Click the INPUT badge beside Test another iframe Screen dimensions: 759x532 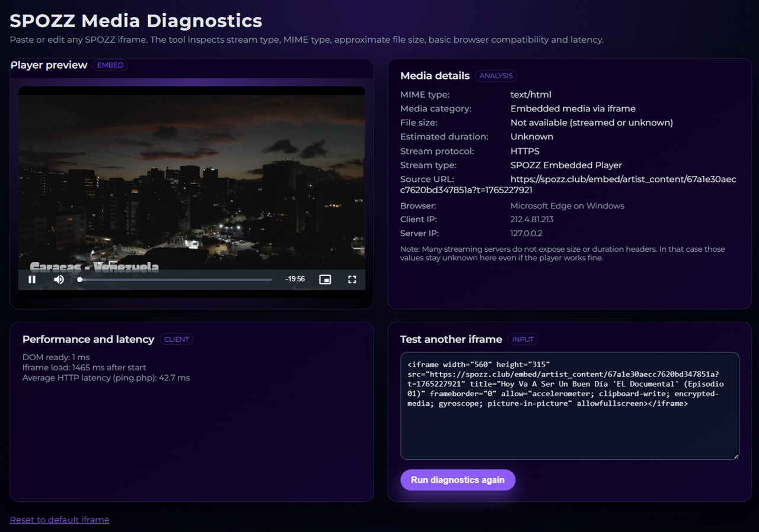[523, 339]
